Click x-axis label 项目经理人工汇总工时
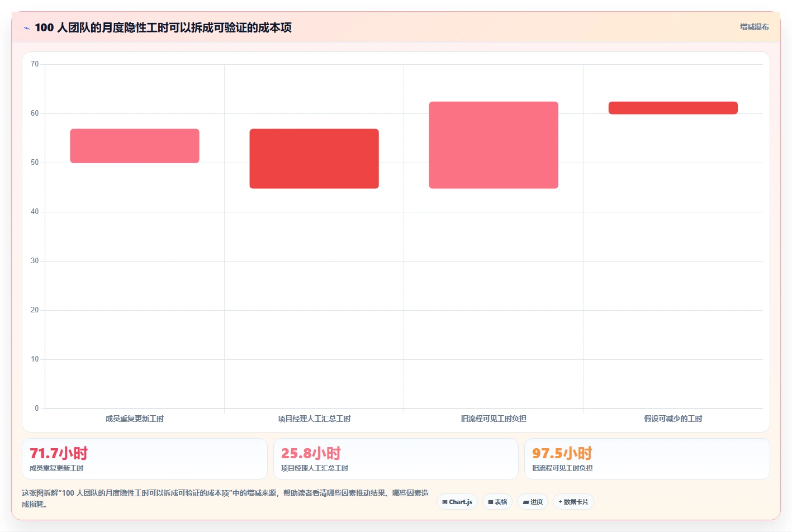Viewport: 792px width, 532px height. click(x=314, y=419)
